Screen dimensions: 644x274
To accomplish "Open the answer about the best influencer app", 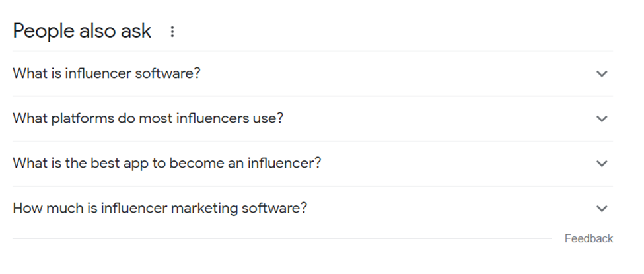I will (166, 163).
